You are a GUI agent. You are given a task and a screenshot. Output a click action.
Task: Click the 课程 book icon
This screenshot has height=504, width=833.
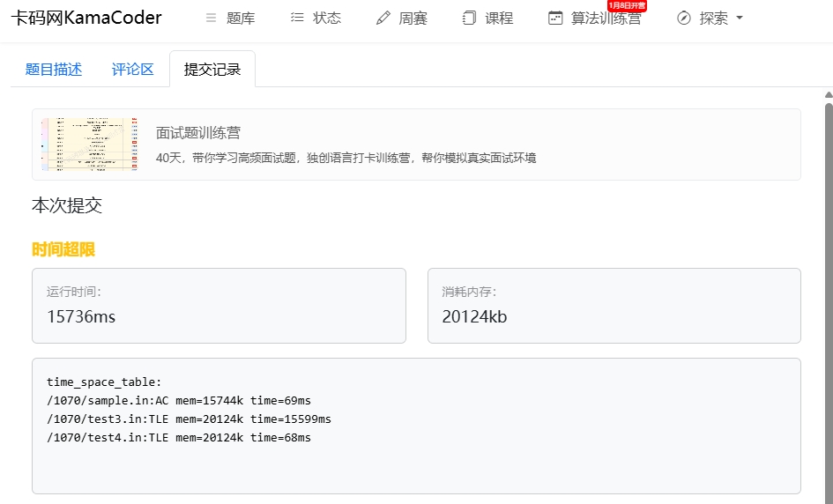pos(469,18)
